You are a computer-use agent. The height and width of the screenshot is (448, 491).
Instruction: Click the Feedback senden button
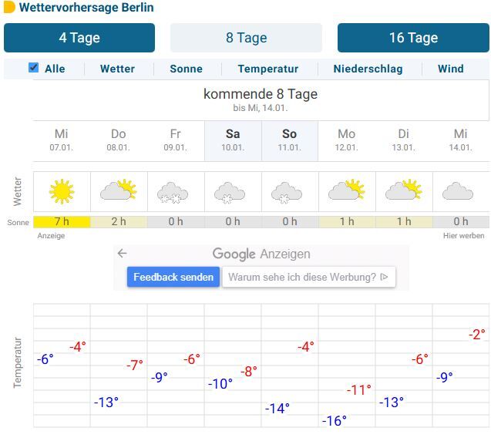(x=173, y=278)
